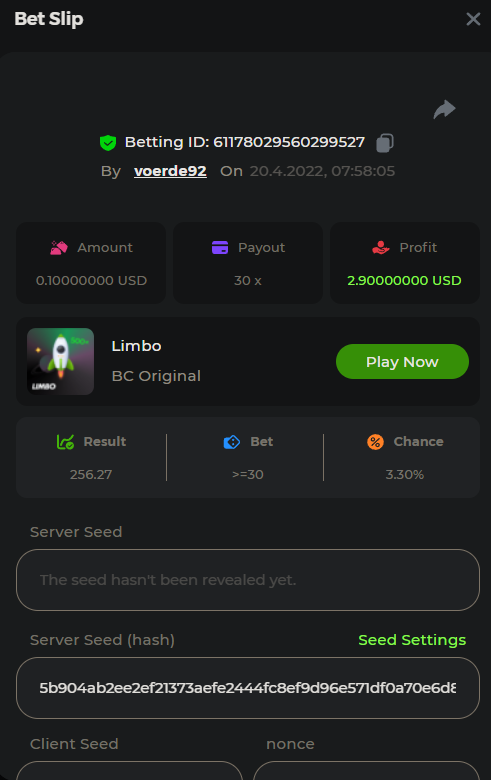This screenshot has width=491, height=780.
Task: Click the share arrow icon
Action: (x=444, y=109)
